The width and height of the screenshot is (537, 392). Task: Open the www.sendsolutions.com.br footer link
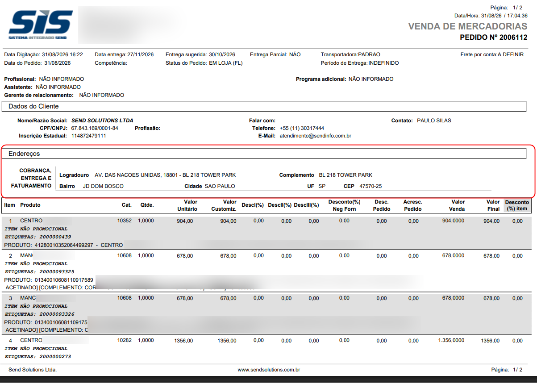(x=269, y=370)
